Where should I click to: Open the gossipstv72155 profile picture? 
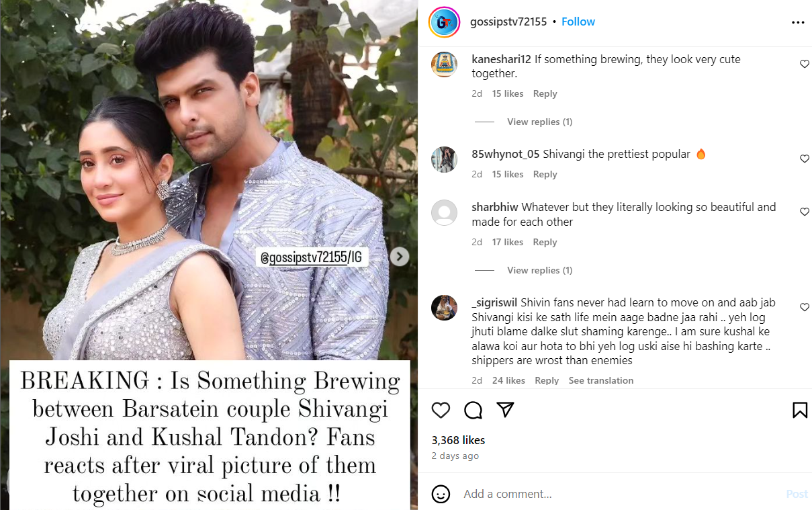444,22
